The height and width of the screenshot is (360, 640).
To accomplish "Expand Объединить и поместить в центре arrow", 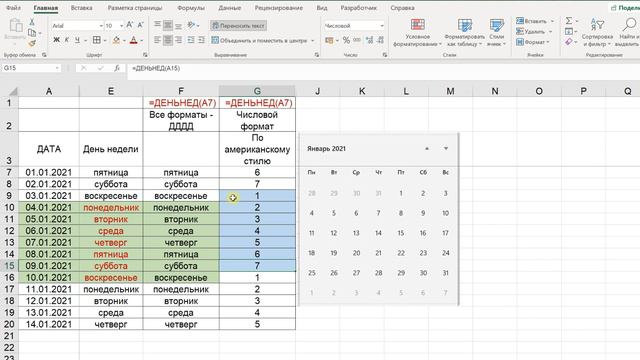I will click(x=313, y=40).
